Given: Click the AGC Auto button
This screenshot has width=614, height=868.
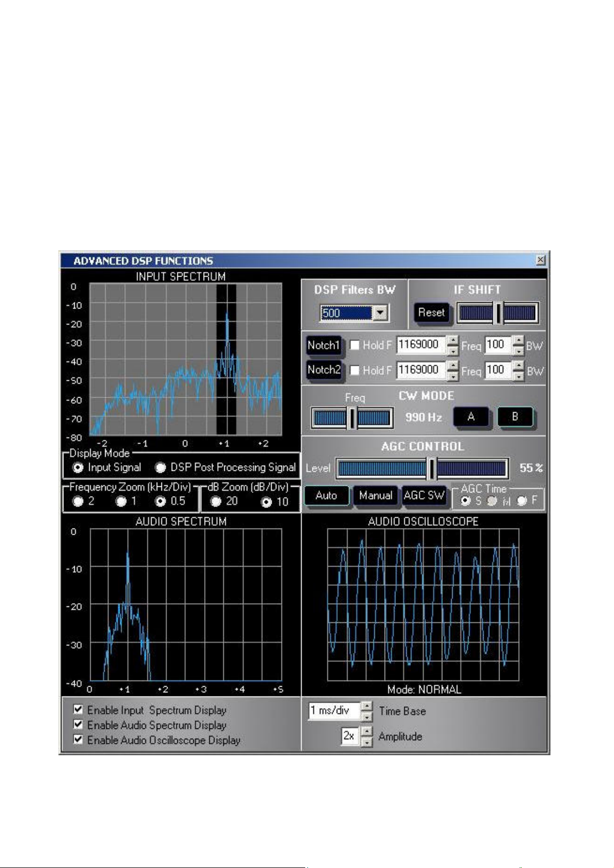Looking at the screenshot, I should point(326,496).
